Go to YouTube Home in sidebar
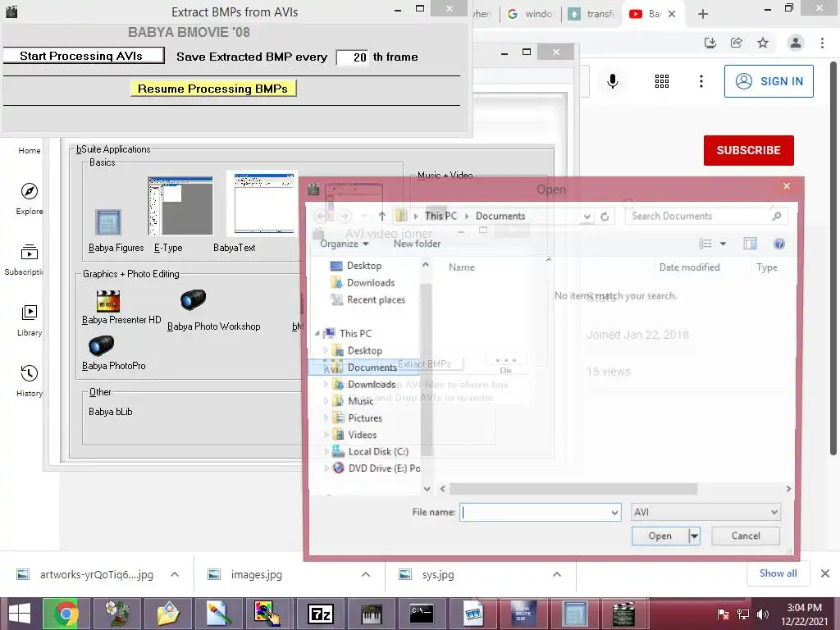This screenshot has width=840, height=630. 30,151
